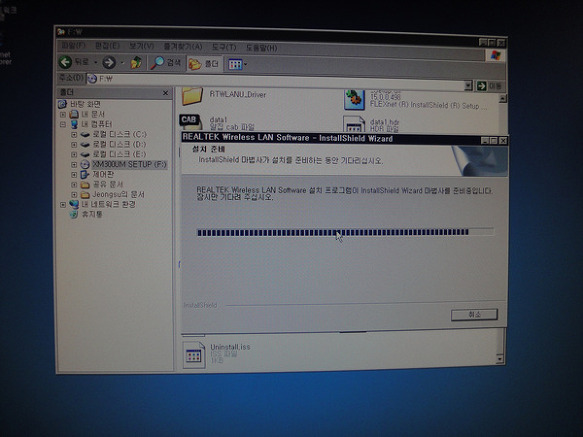Expand the Local Disk (D:) node
Image resolution: width=583 pixels, height=437 pixels.
click(74, 144)
